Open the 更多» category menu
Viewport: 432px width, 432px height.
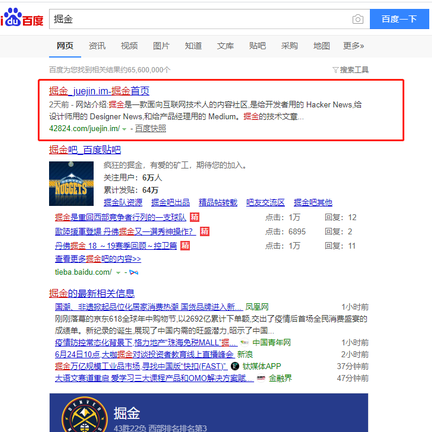[x=354, y=46]
